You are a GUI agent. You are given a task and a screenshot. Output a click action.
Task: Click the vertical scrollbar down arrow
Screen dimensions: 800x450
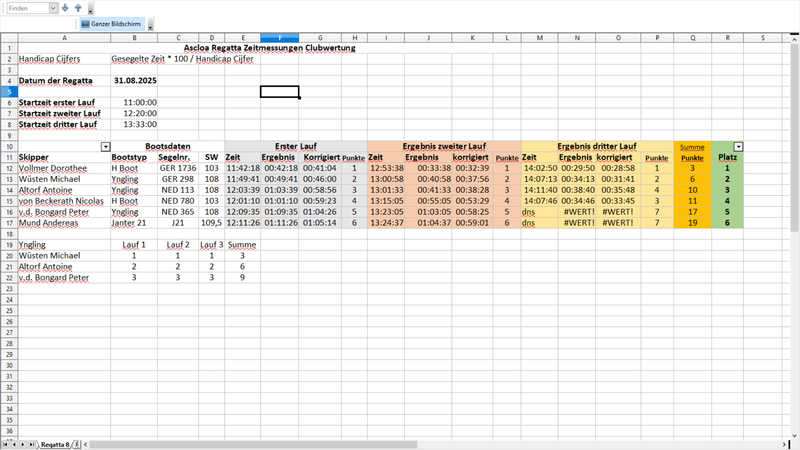[x=794, y=435]
